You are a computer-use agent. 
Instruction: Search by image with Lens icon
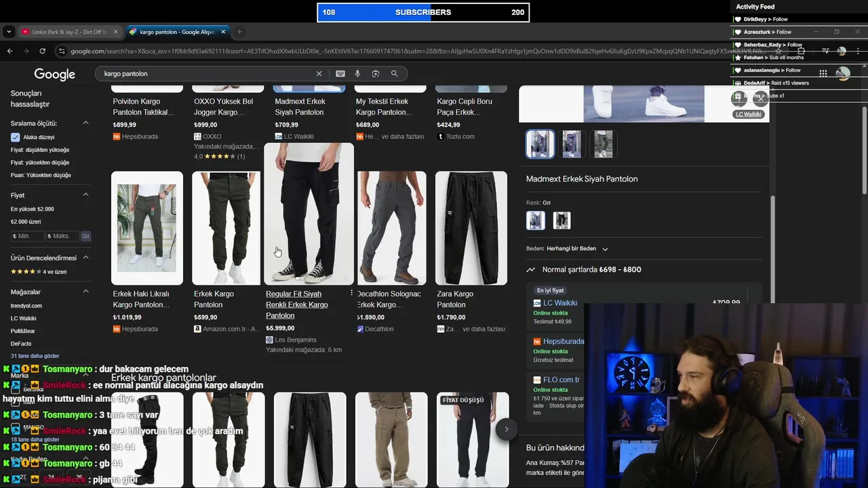(375, 74)
